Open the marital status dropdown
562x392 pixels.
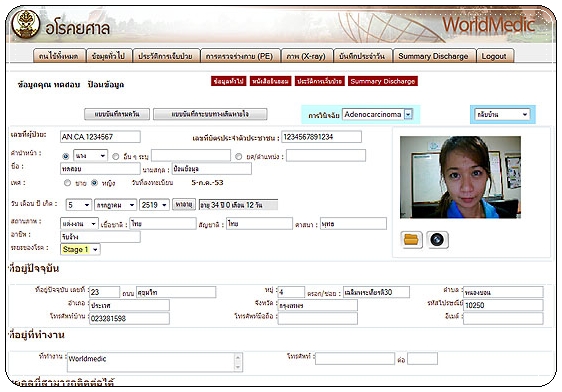(x=79, y=224)
